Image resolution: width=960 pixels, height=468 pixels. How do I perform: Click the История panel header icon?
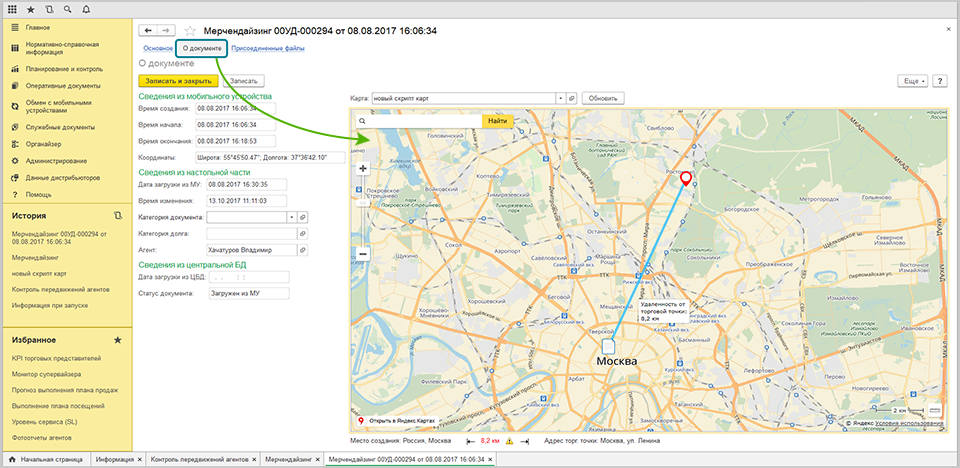pyautogui.click(x=118, y=216)
